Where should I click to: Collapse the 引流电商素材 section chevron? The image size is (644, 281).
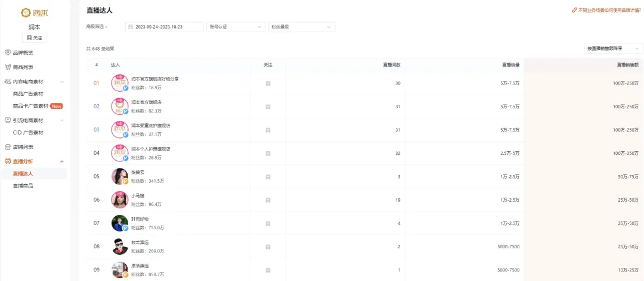(x=62, y=120)
